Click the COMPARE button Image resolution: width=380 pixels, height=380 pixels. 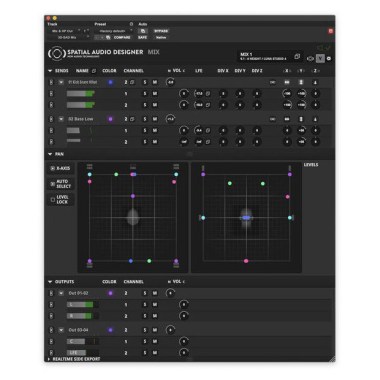pyautogui.click(x=122, y=38)
